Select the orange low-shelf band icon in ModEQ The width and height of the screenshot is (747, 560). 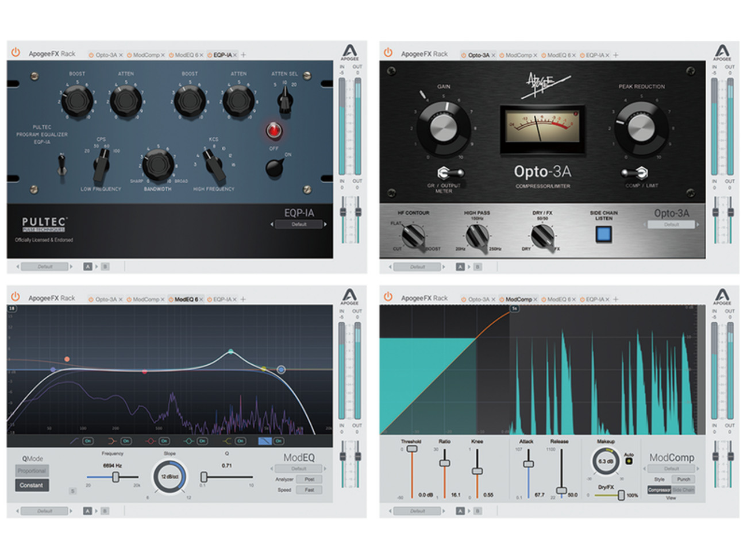click(x=113, y=441)
